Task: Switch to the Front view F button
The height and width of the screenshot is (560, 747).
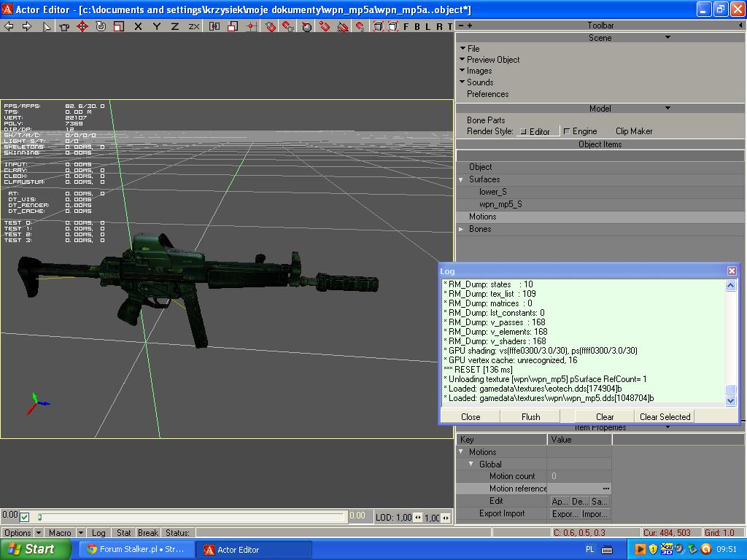Action: pos(406,26)
